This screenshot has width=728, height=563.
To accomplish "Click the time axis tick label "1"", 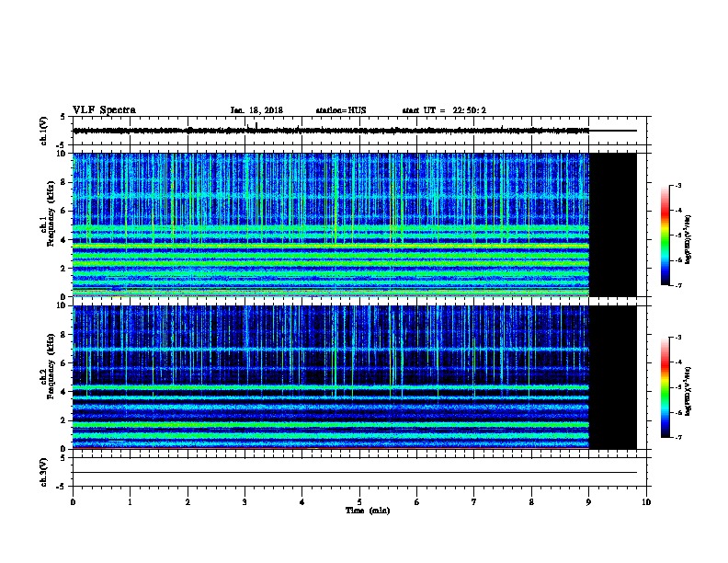I will pos(130,502).
